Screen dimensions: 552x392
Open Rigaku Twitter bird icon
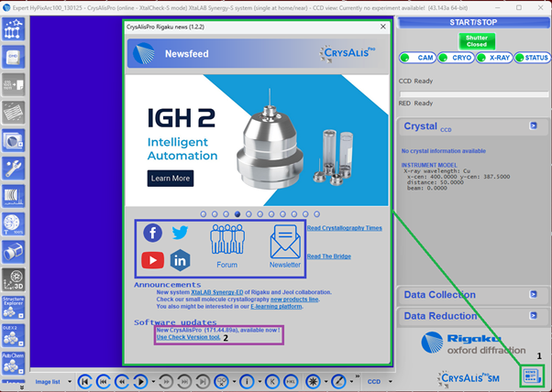click(180, 233)
